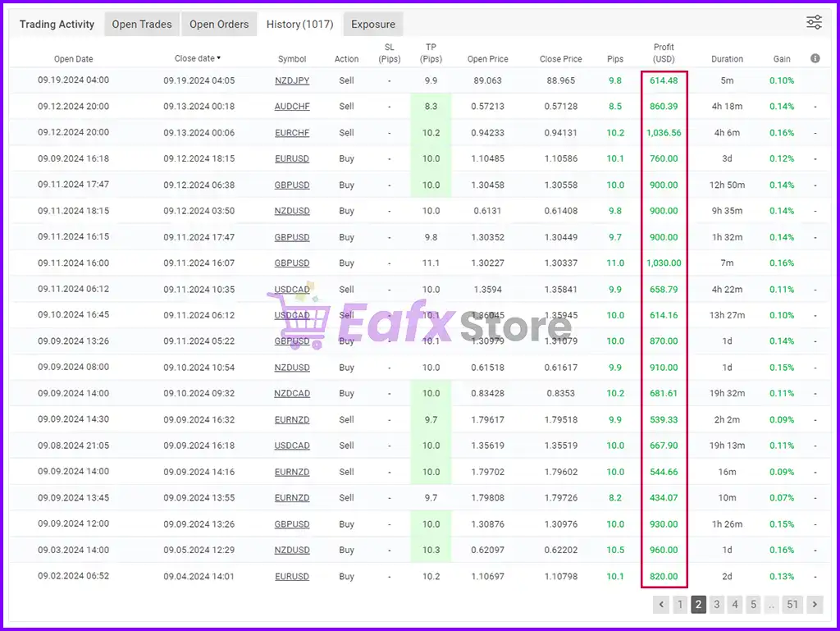Sort table by Open Date header
This screenshot has height=631, width=840.
[74, 59]
